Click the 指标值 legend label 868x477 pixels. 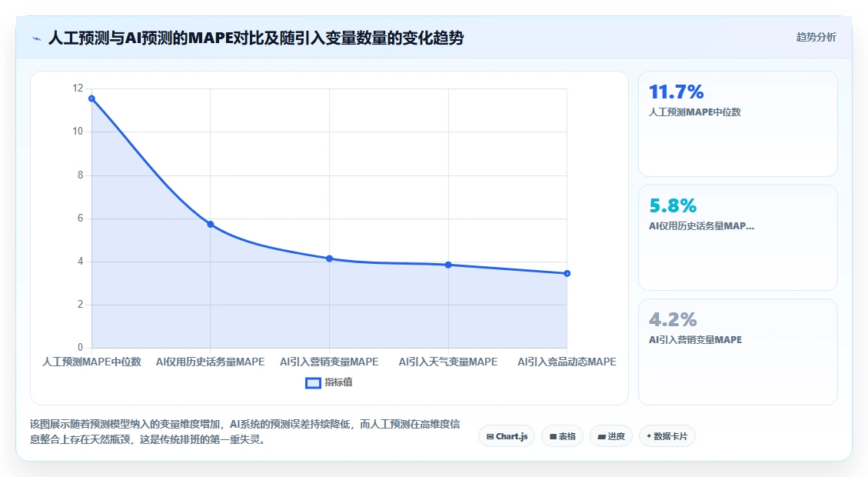click(338, 382)
